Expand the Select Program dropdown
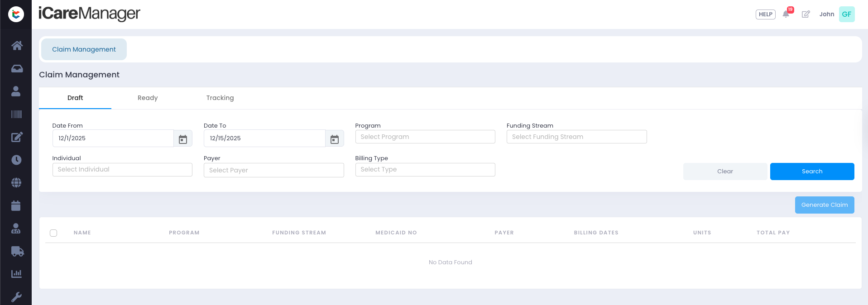The width and height of the screenshot is (868, 305). coord(425,137)
